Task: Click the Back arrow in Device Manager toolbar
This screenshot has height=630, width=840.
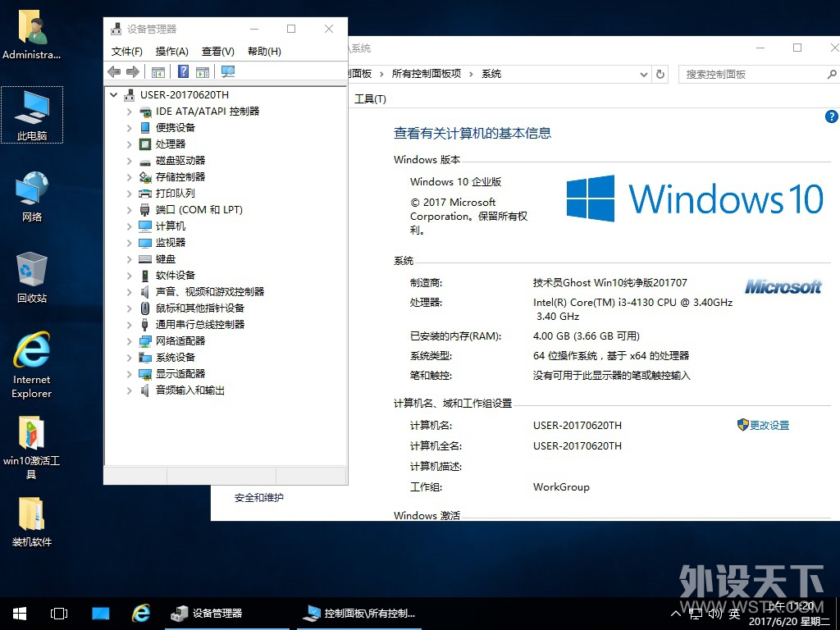Action: [x=113, y=71]
